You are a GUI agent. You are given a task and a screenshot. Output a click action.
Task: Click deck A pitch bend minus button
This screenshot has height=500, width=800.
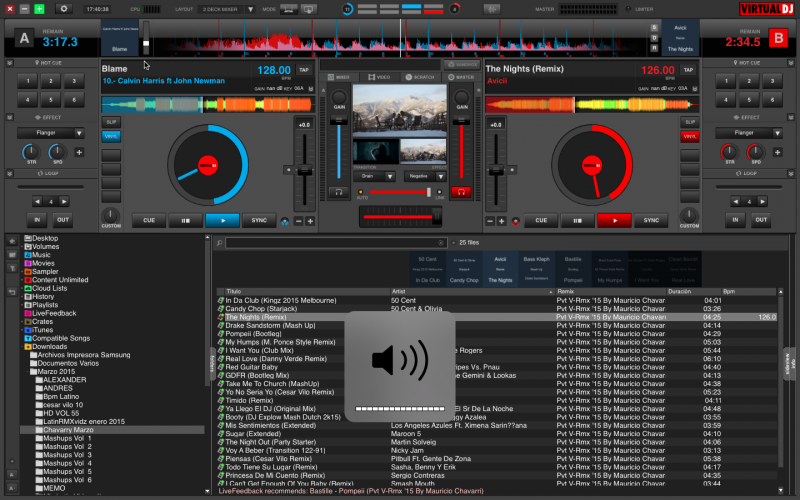(298, 221)
